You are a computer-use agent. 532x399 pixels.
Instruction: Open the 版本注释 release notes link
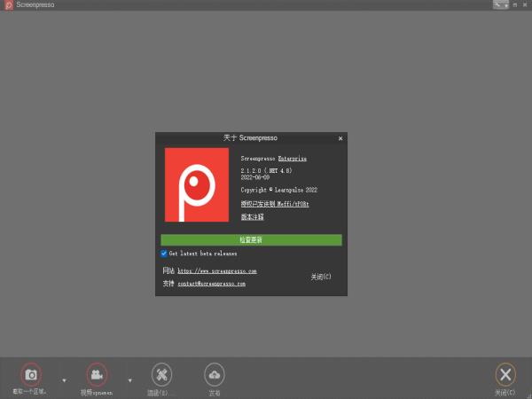tap(252, 217)
